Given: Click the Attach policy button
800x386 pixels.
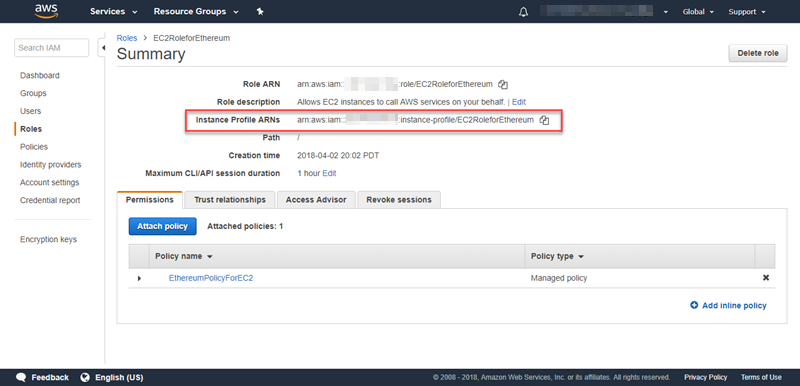Looking at the screenshot, I should coord(162,226).
